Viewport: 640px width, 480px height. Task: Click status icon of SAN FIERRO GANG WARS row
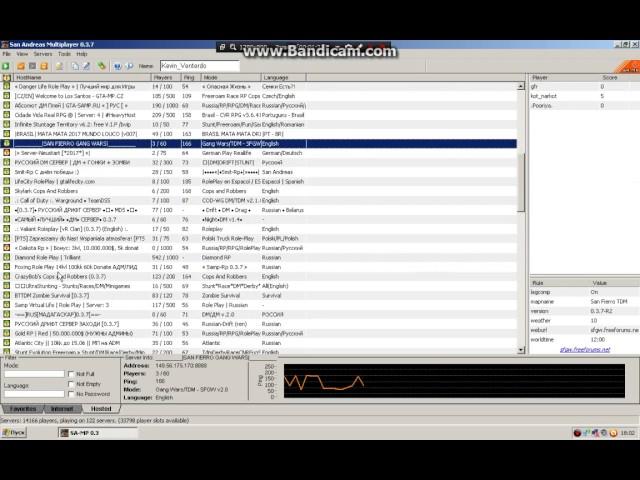(x=7, y=143)
